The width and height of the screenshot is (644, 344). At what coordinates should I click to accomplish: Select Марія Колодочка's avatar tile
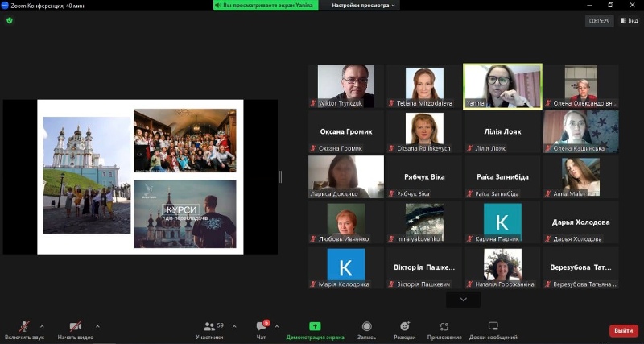point(346,267)
